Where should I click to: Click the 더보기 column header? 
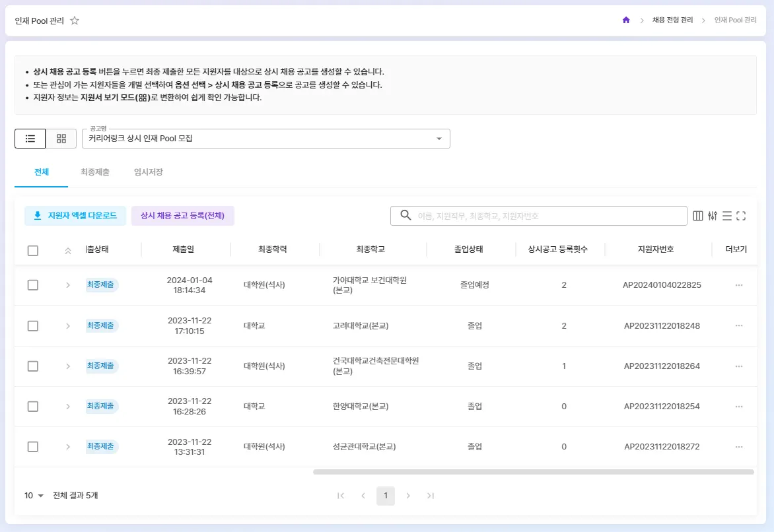click(736, 249)
